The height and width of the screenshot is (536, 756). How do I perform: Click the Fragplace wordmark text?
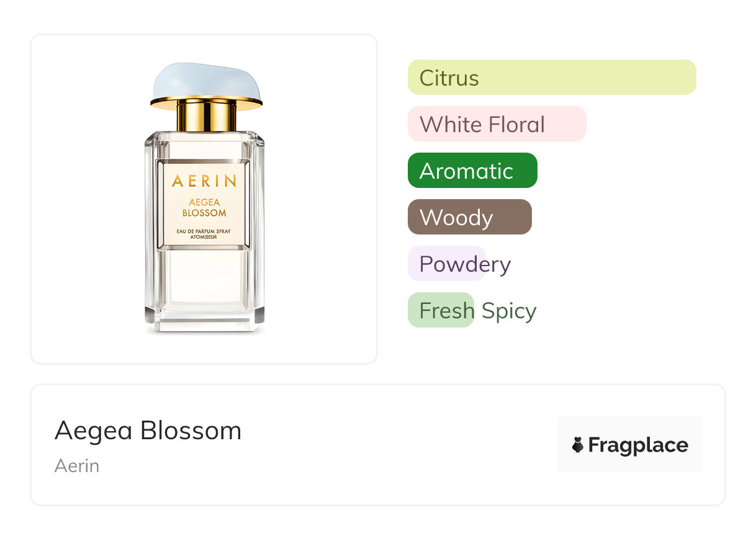click(638, 445)
